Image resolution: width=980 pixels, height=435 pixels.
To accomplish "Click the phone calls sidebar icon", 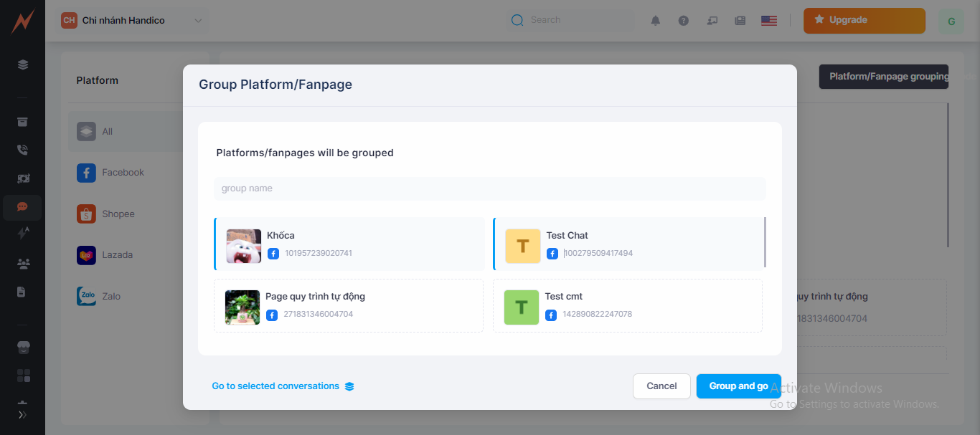I will point(22,150).
